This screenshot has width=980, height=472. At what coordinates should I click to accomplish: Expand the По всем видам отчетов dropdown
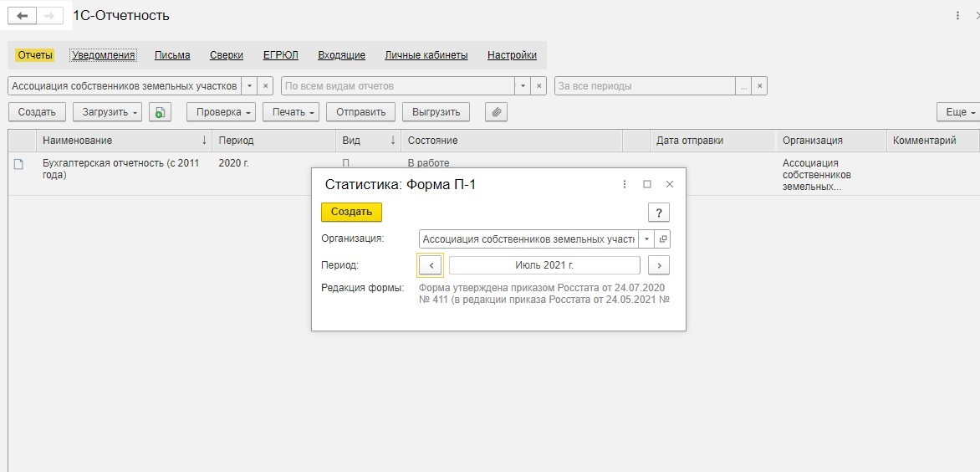[x=523, y=86]
